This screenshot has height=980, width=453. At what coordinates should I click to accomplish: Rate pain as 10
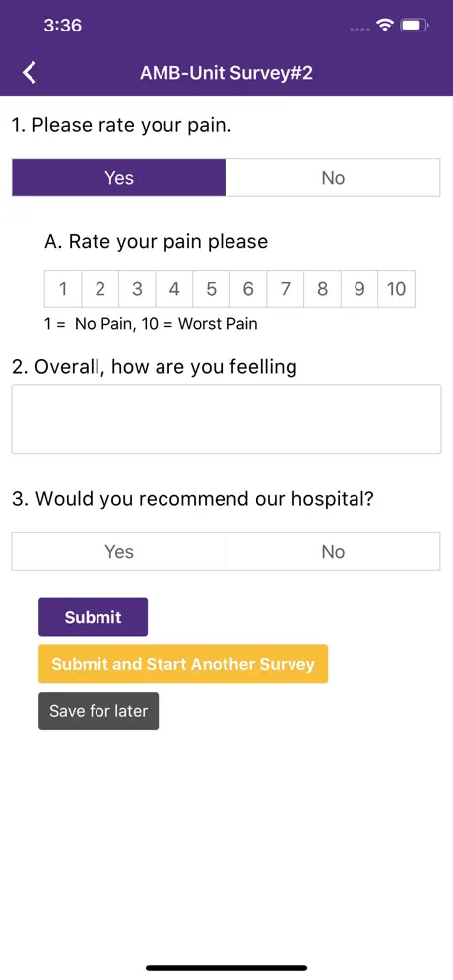[x=396, y=288]
